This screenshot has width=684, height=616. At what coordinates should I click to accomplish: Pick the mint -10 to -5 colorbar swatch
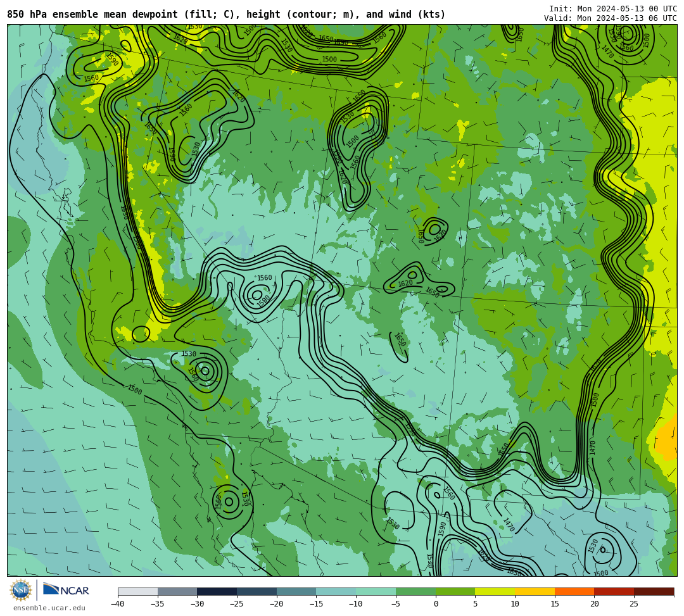click(376, 591)
